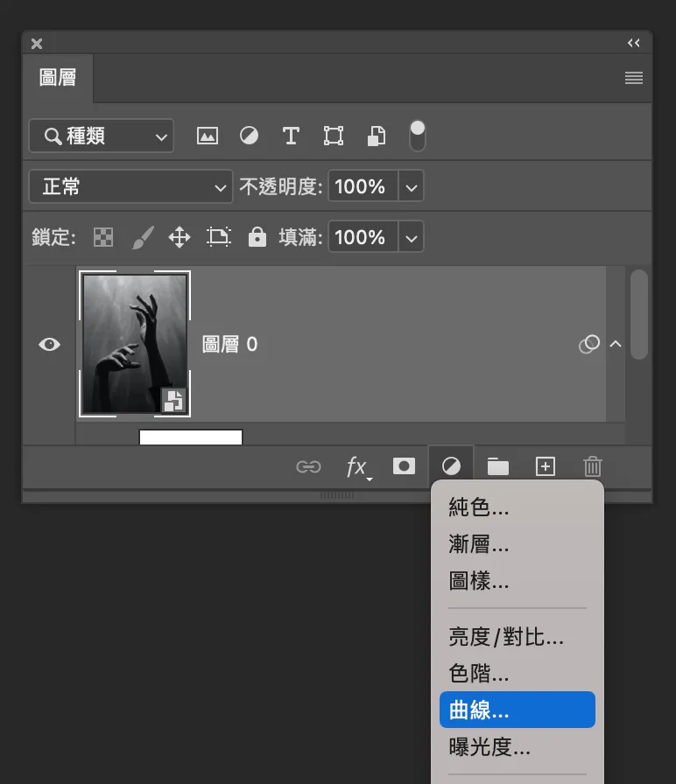676x784 pixels.
Task: Open the 正常 blend mode dropdown
Action: pos(130,186)
